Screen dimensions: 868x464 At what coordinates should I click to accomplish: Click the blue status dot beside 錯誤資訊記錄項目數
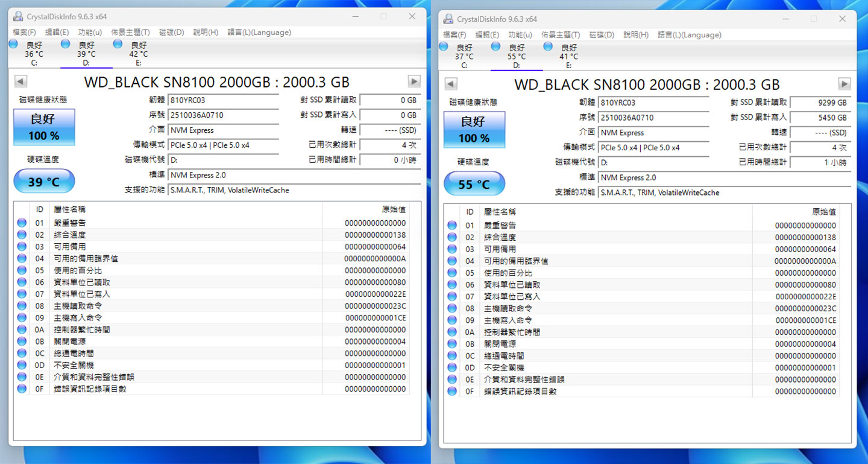coord(22,389)
